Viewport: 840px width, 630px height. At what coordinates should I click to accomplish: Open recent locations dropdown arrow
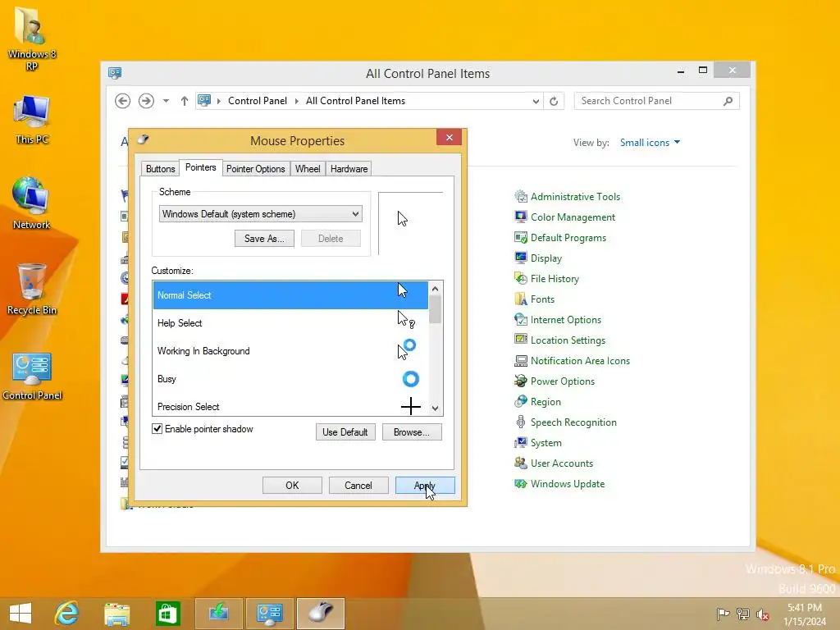166,101
